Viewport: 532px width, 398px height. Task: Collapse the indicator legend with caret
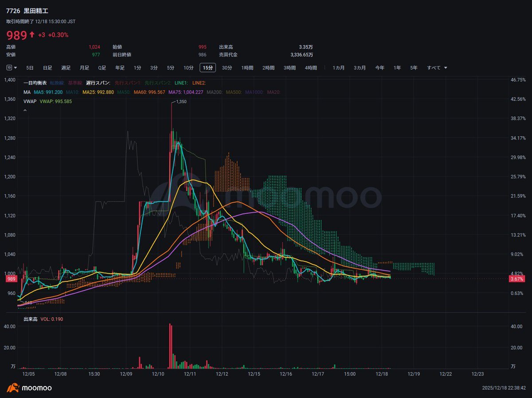point(25,110)
